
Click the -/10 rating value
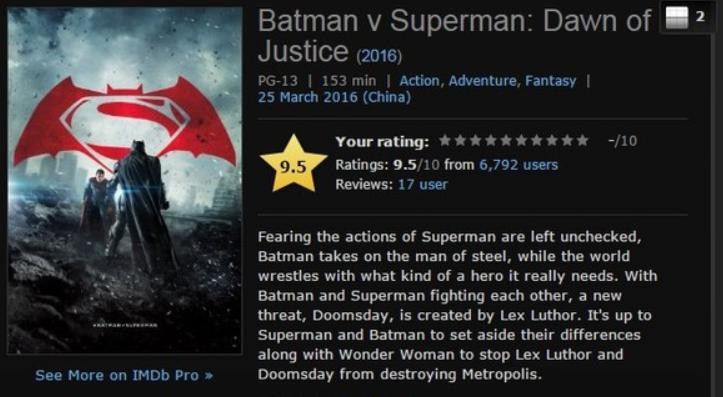(x=622, y=141)
